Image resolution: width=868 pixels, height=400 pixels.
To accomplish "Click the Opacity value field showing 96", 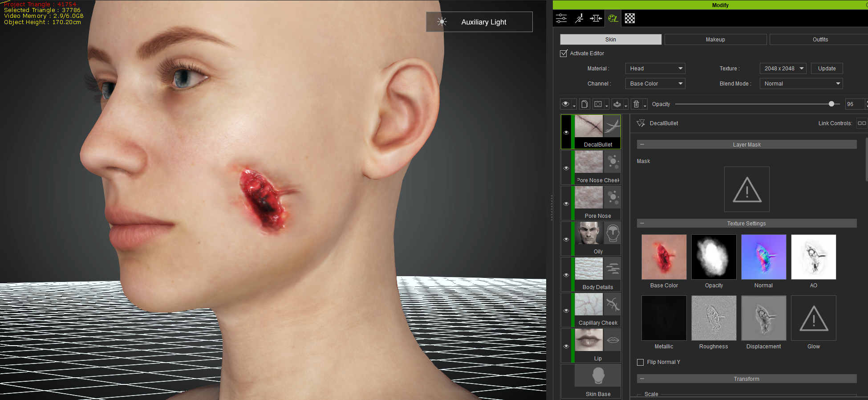I will [855, 104].
